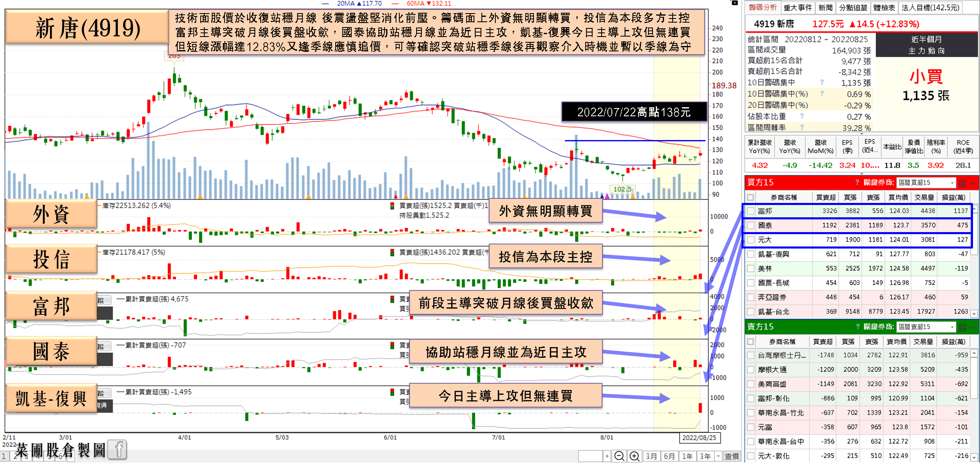
Task: Open the 區間買超15 key broker dropdown
Action: [927, 182]
